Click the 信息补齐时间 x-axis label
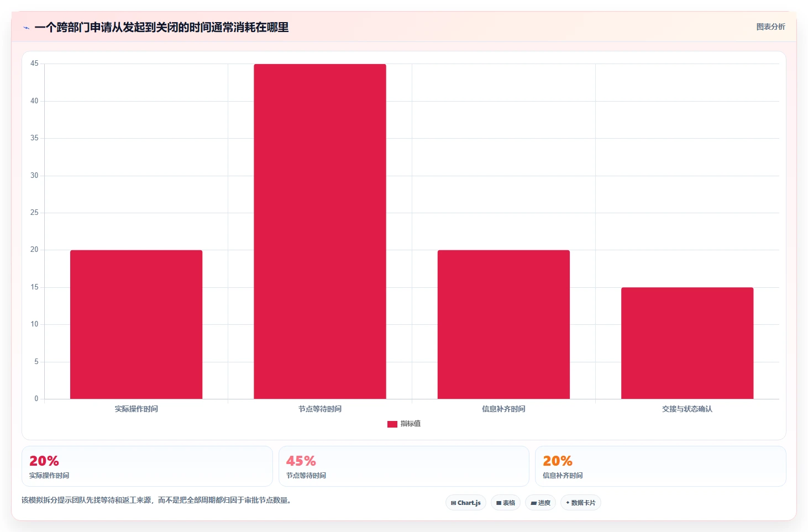Viewport: 808px width, 532px height. tap(503, 409)
